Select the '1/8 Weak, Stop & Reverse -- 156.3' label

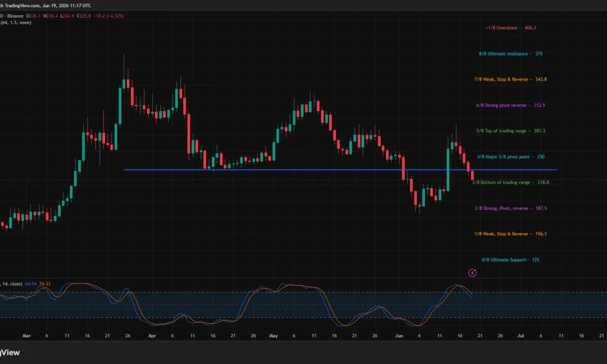coord(510,234)
